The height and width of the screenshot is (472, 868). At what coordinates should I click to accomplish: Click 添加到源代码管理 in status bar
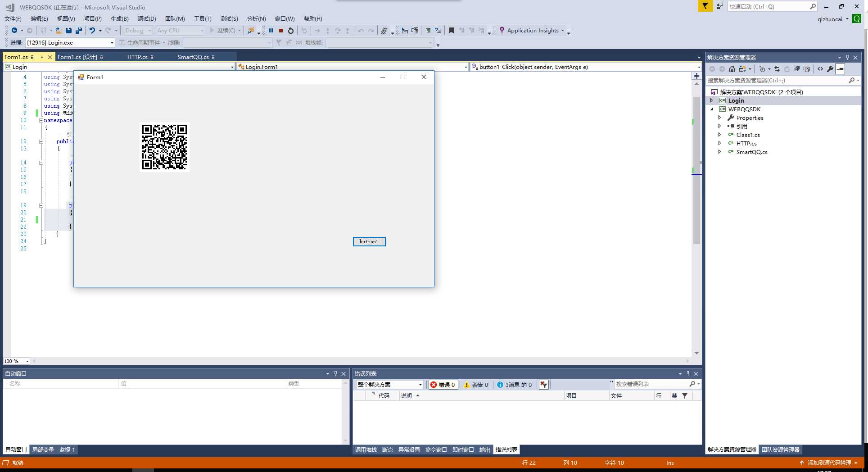click(x=829, y=463)
